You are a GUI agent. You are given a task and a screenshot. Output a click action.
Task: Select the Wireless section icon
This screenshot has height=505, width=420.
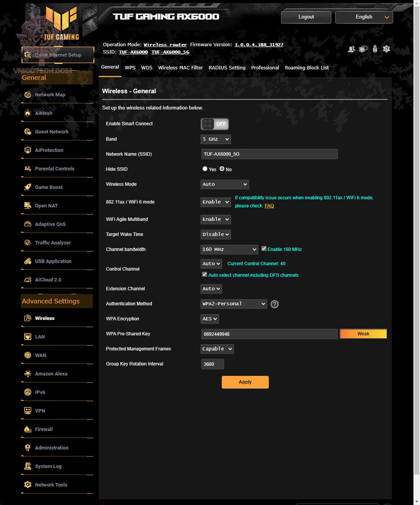click(28, 318)
